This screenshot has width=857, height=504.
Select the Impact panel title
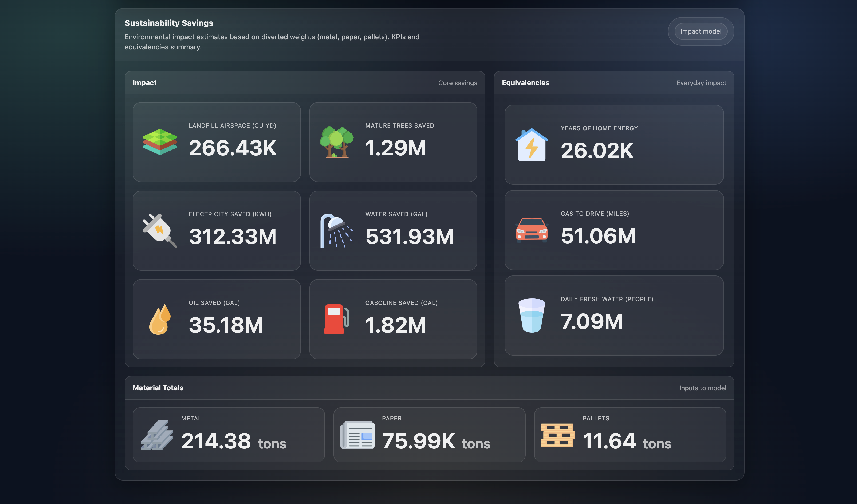[x=144, y=83]
